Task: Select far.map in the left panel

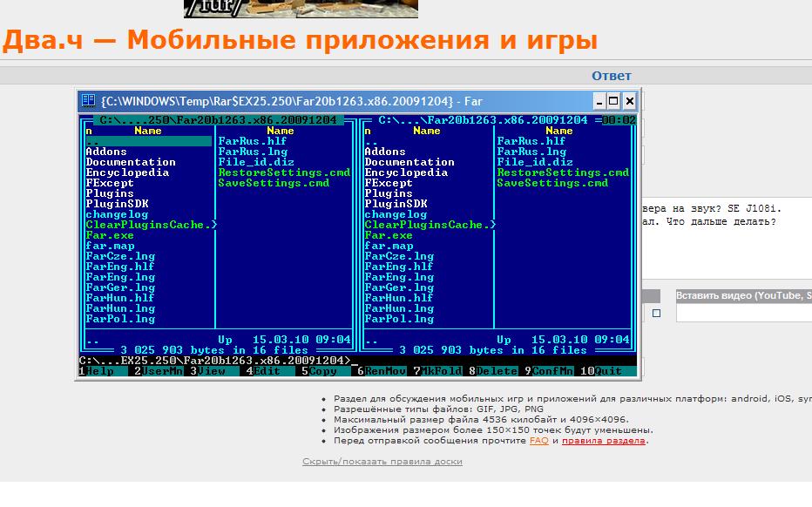Action: pyautogui.click(x=111, y=246)
